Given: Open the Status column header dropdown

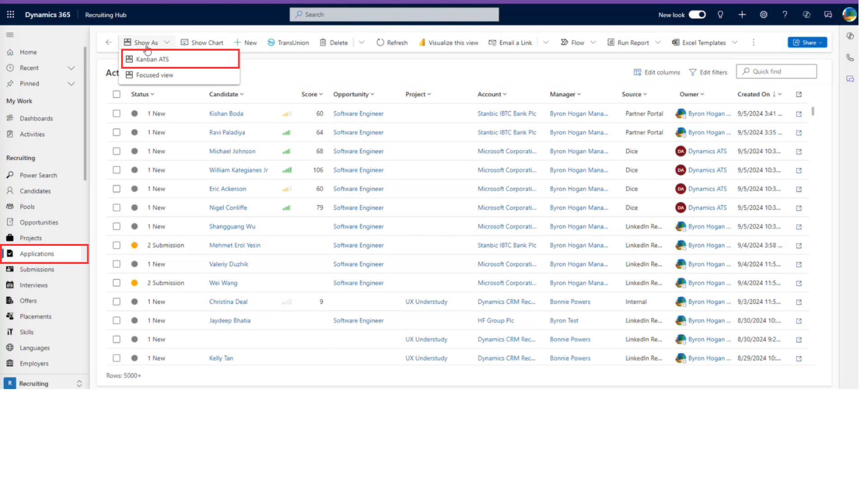Looking at the screenshot, I should point(143,94).
